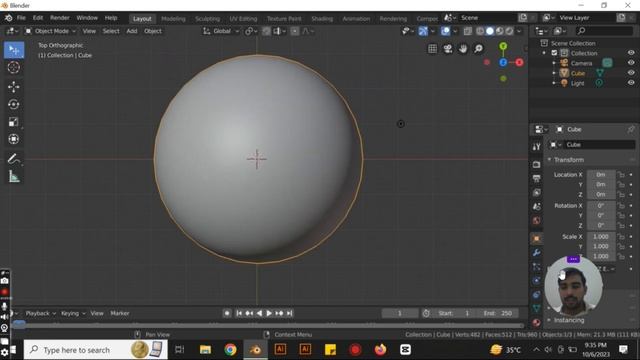Select the Measure tool

[14, 176]
